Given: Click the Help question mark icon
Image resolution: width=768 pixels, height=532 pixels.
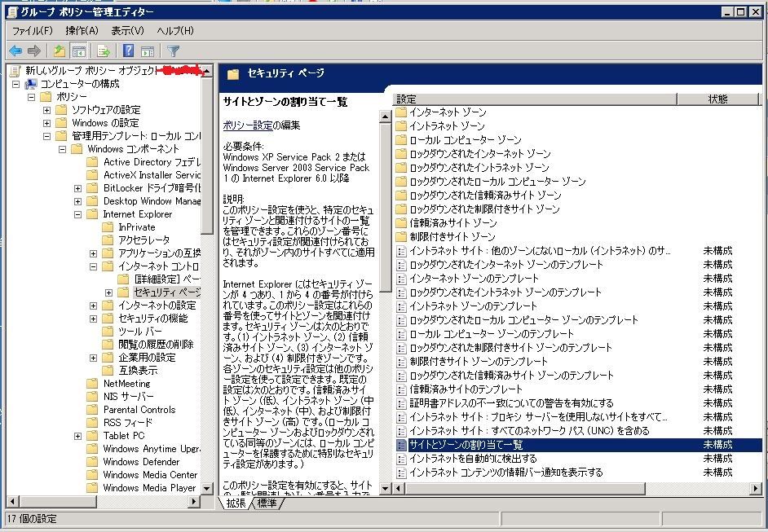Looking at the screenshot, I should tap(128, 51).
